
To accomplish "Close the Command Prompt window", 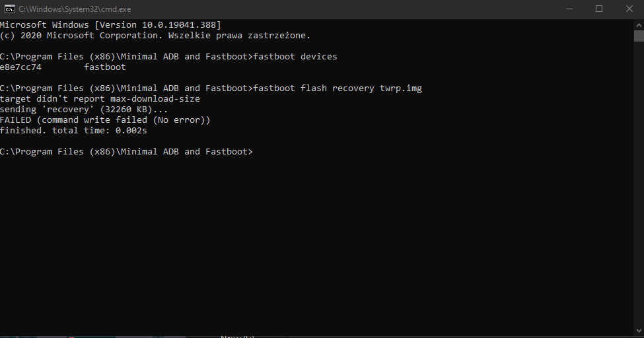I will [x=629, y=9].
